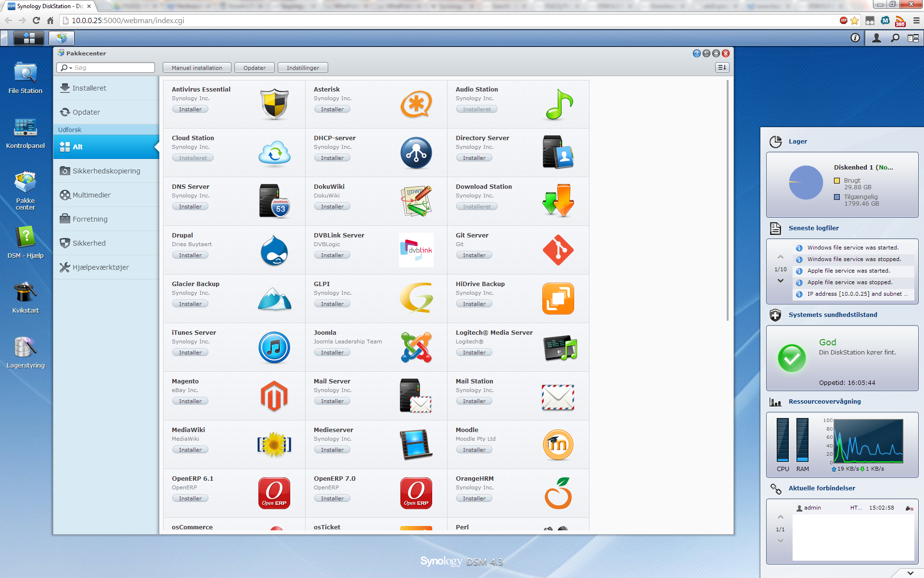This screenshot has height=578, width=924.
Task: Open the Lager widget title
Action: click(797, 142)
